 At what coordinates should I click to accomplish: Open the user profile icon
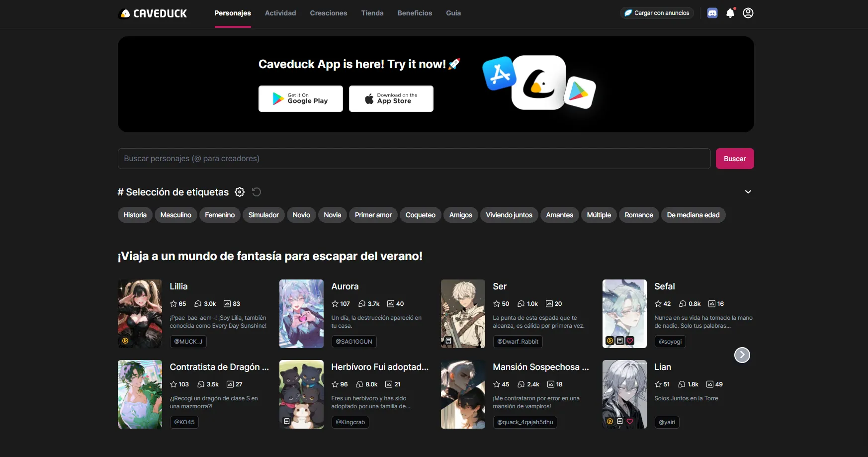748,13
